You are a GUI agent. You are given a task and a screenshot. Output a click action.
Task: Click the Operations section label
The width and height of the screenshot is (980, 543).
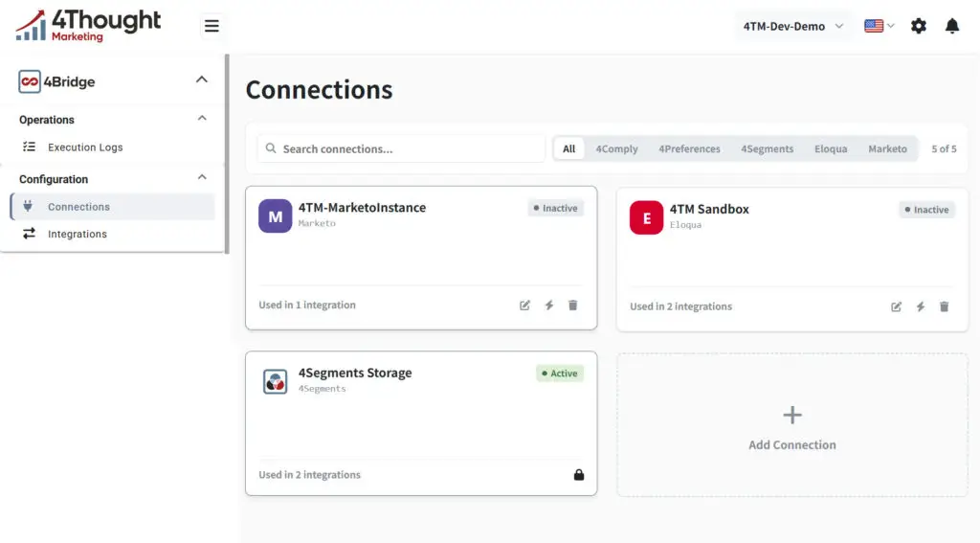[47, 120]
